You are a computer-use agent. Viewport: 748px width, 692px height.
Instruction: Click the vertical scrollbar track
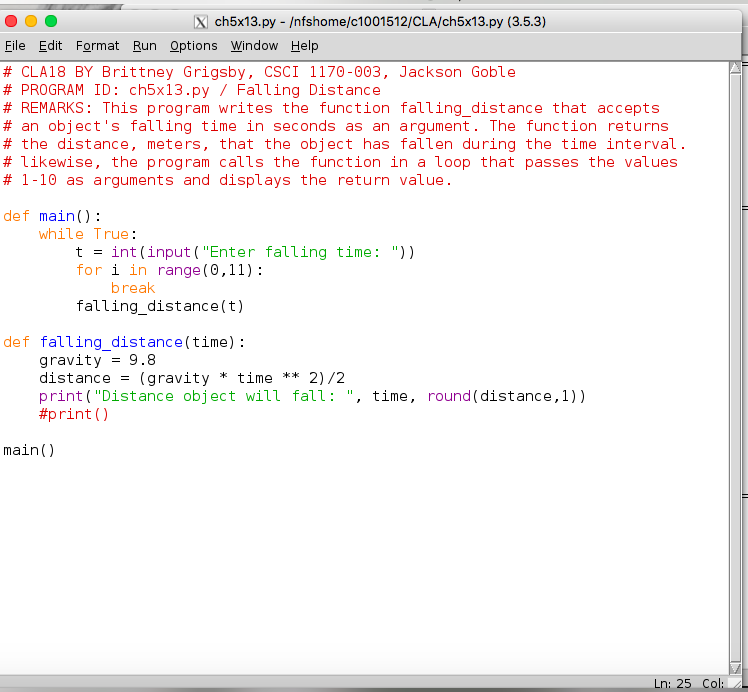point(735,368)
